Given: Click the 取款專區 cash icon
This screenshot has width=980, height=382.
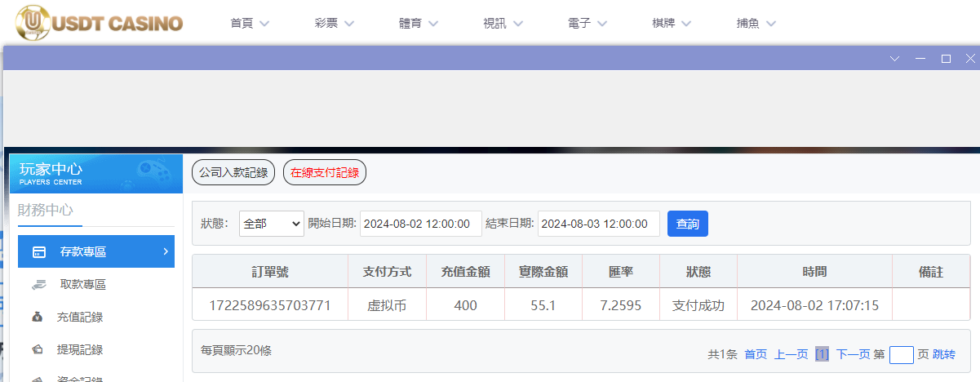Looking at the screenshot, I should [x=38, y=285].
